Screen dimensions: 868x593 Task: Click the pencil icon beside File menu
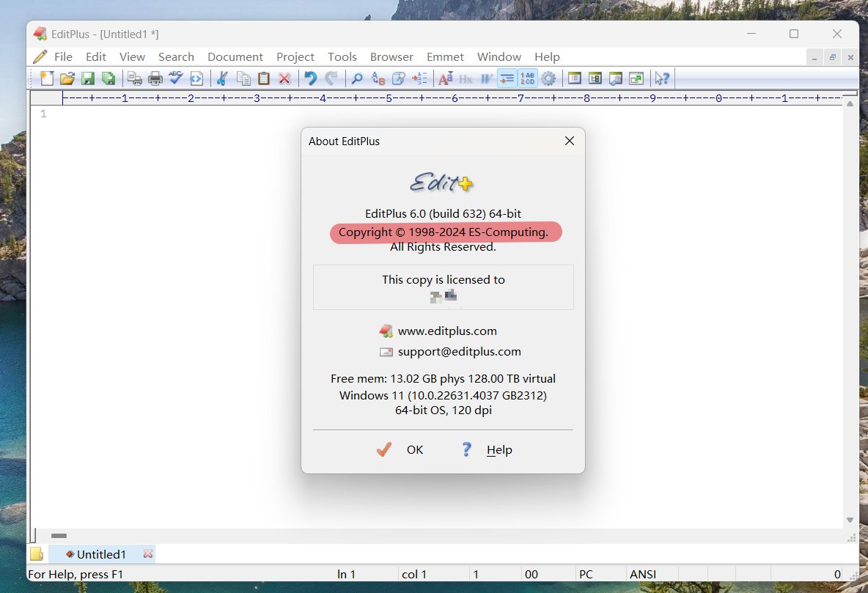coord(40,56)
